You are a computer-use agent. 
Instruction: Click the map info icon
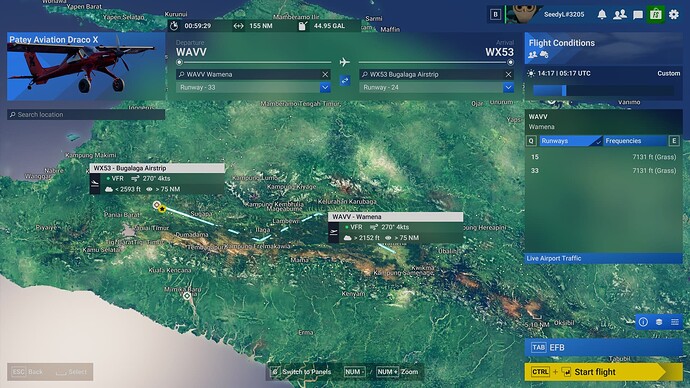pos(643,322)
